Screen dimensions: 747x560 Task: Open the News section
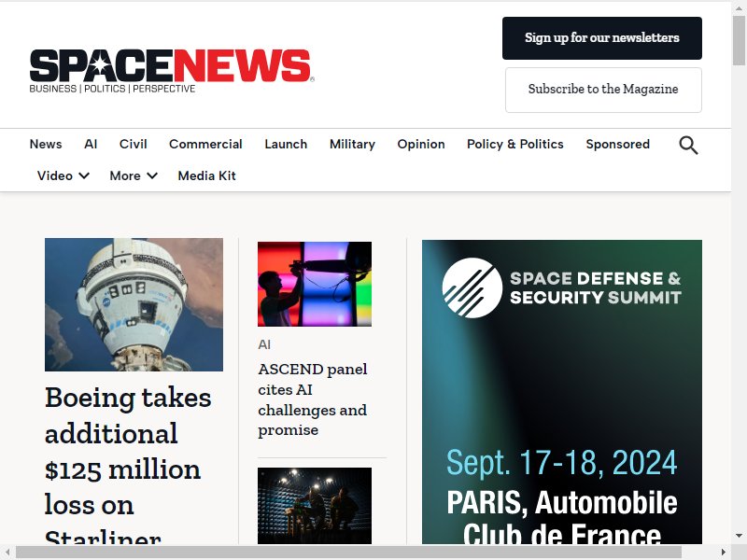click(46, 144)
